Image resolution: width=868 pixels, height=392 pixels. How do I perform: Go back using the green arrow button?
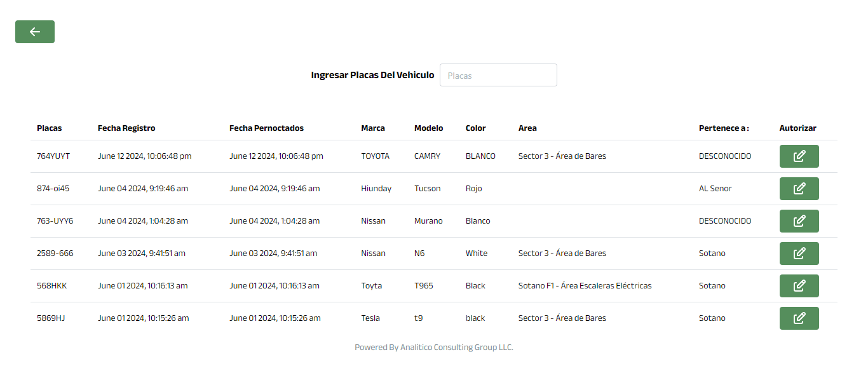[35, 32]
